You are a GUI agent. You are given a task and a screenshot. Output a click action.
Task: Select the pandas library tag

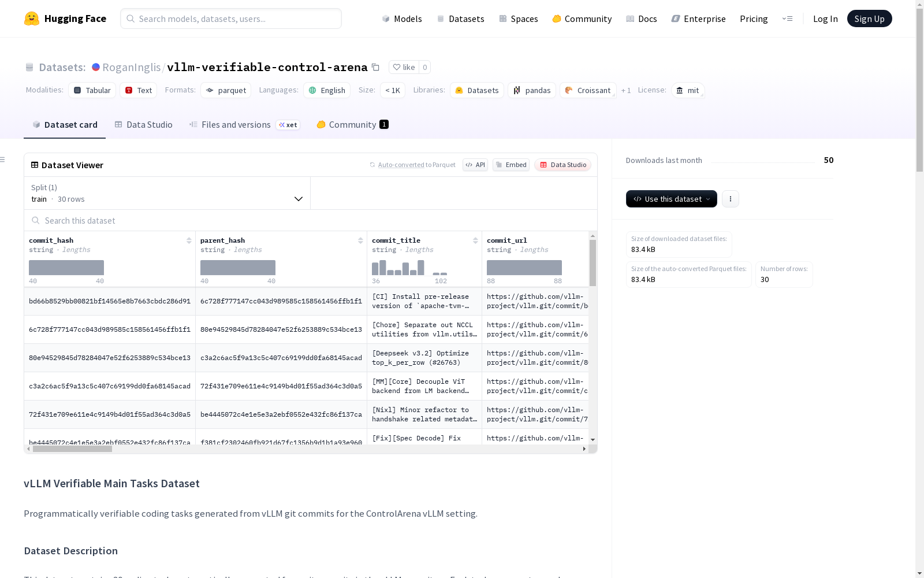tap(532, 90)
